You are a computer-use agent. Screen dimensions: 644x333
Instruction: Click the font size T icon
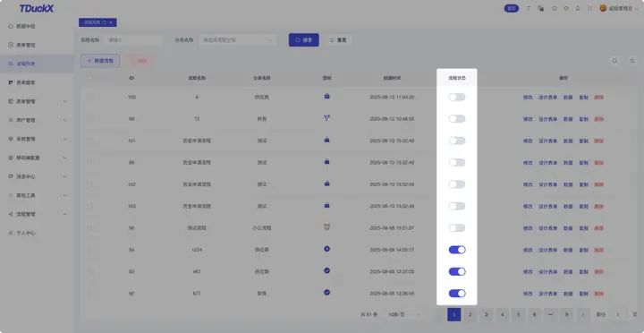click(529, 8)
